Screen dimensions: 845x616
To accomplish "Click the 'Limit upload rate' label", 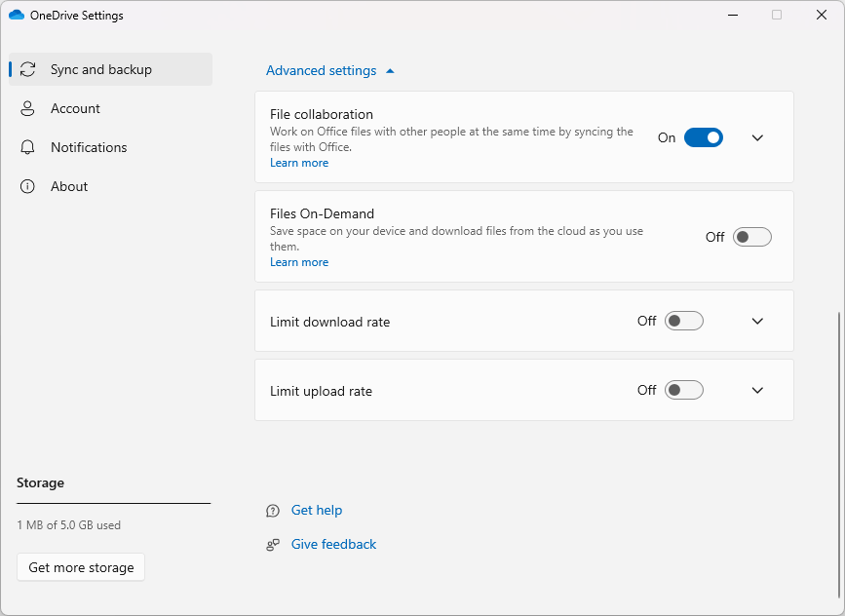I will pos(321,391).
